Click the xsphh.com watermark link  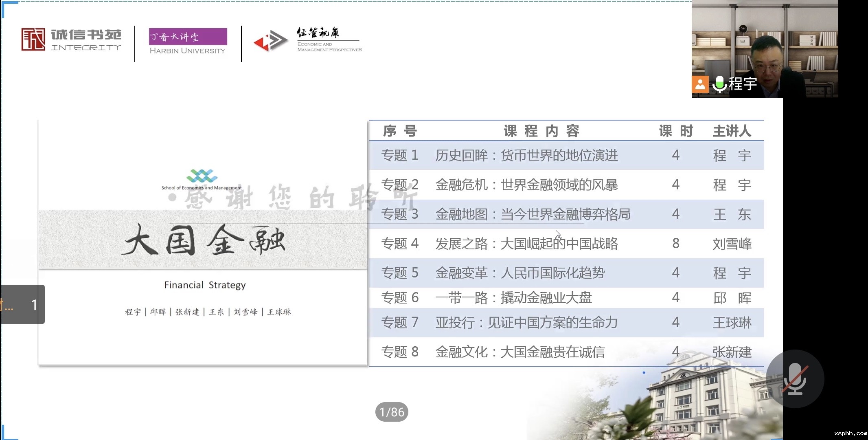[x=850, y=433]
